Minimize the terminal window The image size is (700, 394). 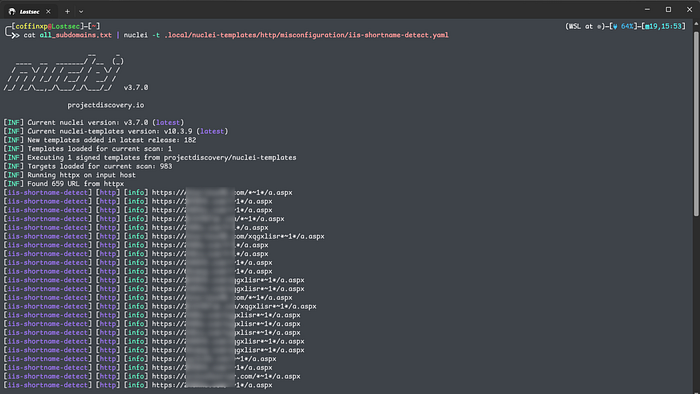pos(647,9)
